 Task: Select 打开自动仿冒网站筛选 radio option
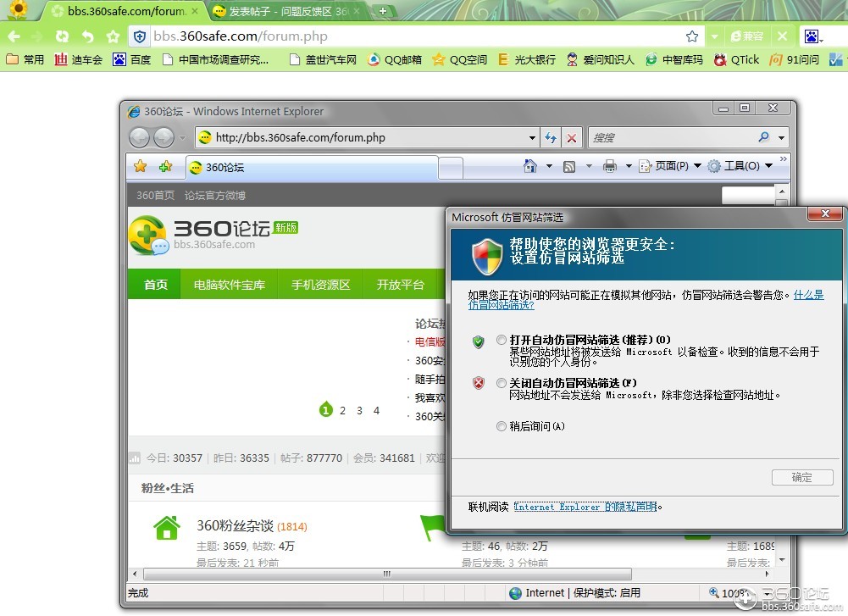click(x=502, y=340)
